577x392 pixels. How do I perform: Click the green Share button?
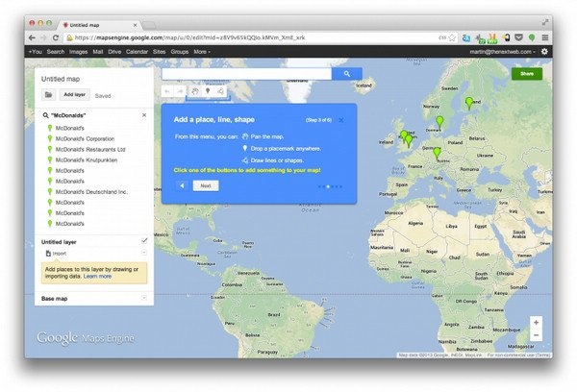pyautogui.click(x=527, y=74)
